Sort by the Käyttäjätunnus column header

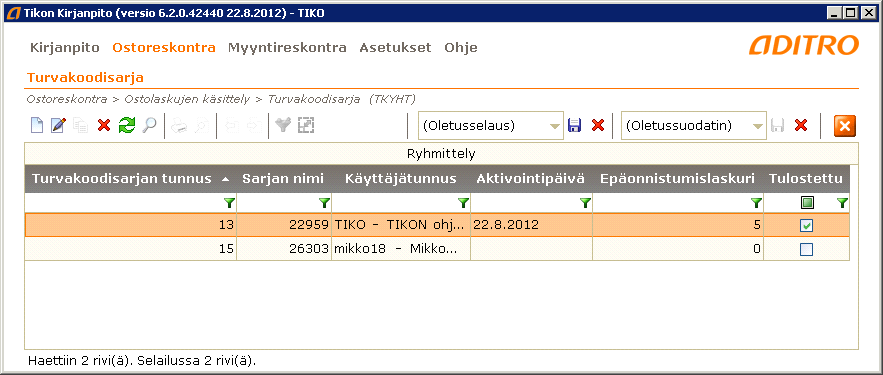401,179
